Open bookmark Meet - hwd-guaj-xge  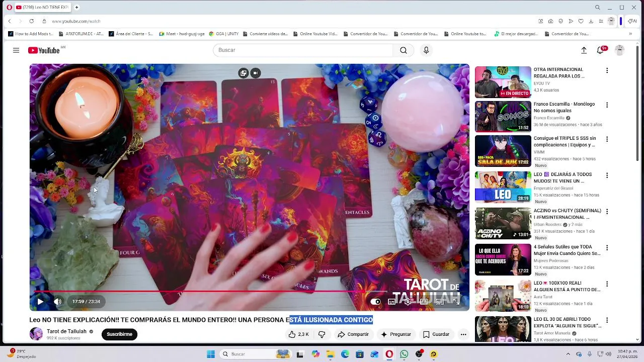[182, 34]
